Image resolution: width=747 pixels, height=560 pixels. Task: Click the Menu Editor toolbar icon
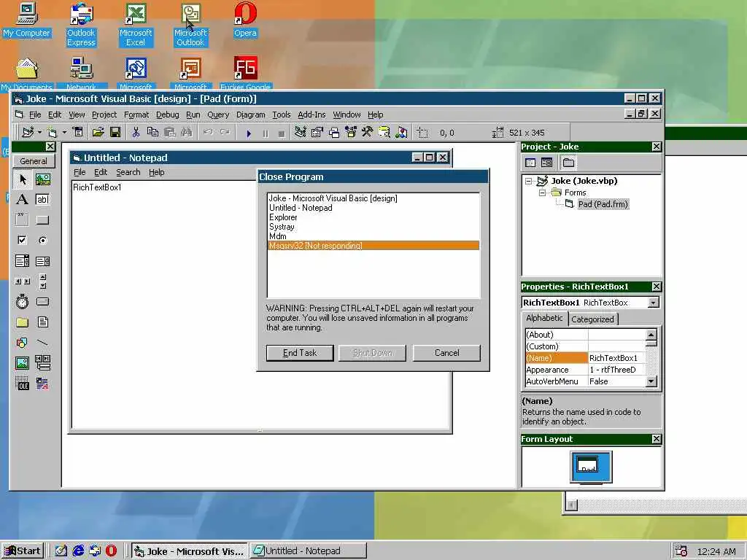coord(77,133)
